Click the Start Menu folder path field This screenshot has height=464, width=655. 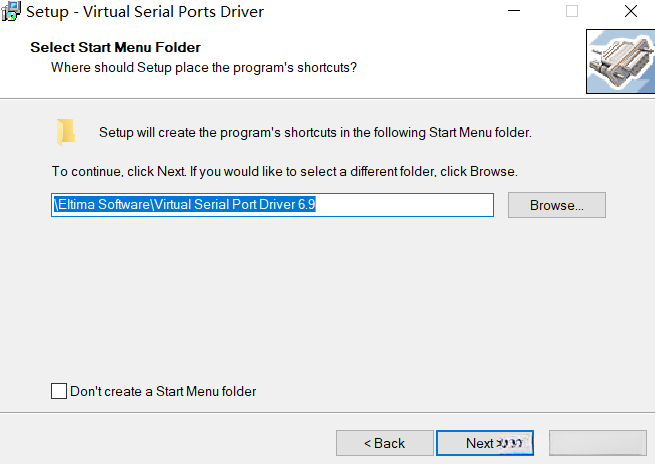pos(272,205)
